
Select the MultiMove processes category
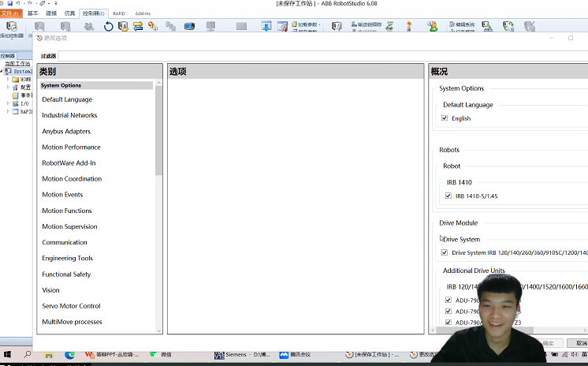tap(72, 322)
